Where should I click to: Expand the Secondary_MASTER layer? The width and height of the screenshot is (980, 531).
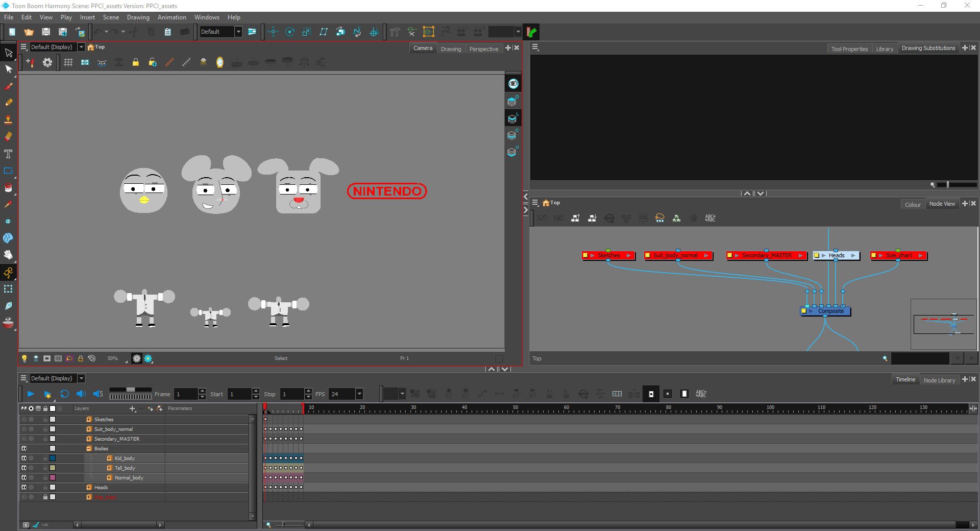coord(89,439)
